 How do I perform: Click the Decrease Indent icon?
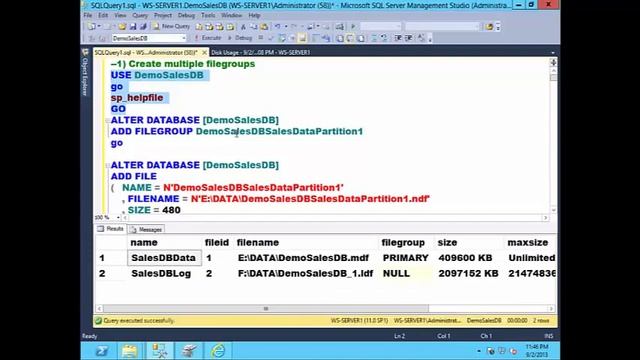click(x=398, y=38)
